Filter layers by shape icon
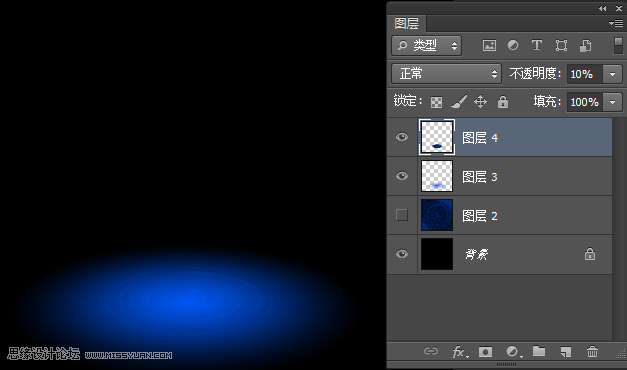627x370 pixels. click(561, 45)
